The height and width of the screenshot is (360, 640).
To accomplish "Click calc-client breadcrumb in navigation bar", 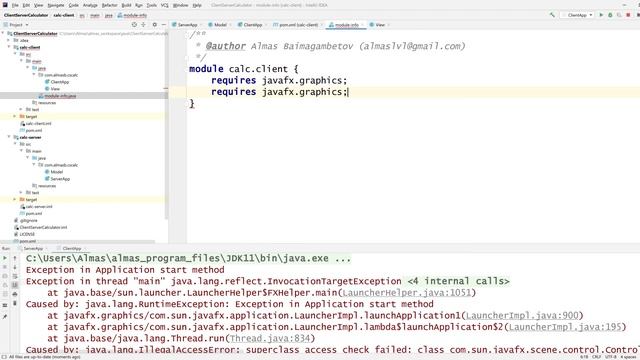I will 64,15.
